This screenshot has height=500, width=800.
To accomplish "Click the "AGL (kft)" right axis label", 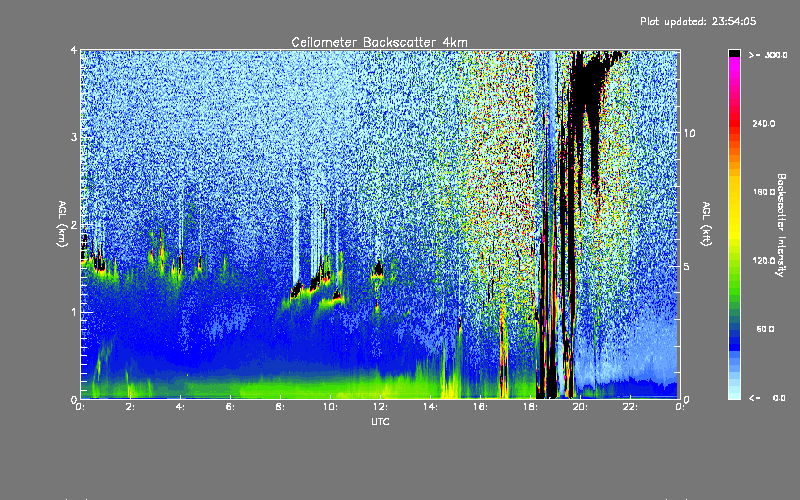I will pyautogui.click(x=706, y=223).
